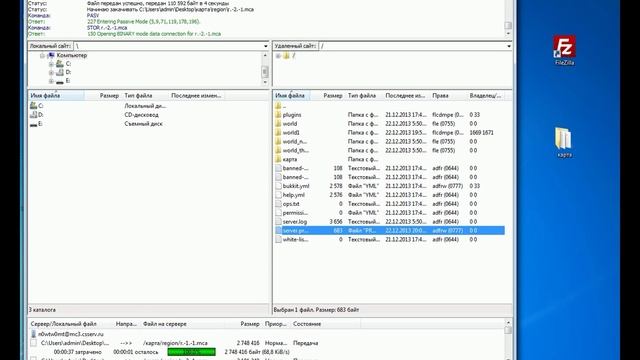This screenshot has height=360, width=640.
Task: Click the green transfer progress bar
Action: tap(191, 352)
